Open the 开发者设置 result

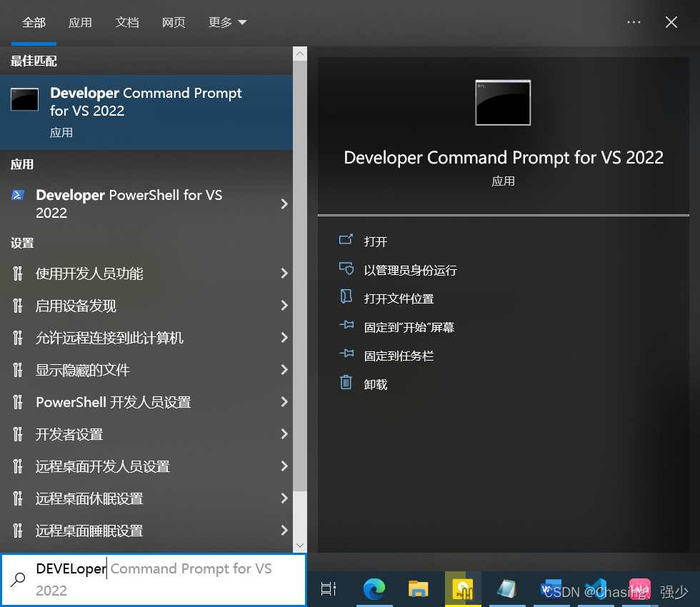coord(146,434)
